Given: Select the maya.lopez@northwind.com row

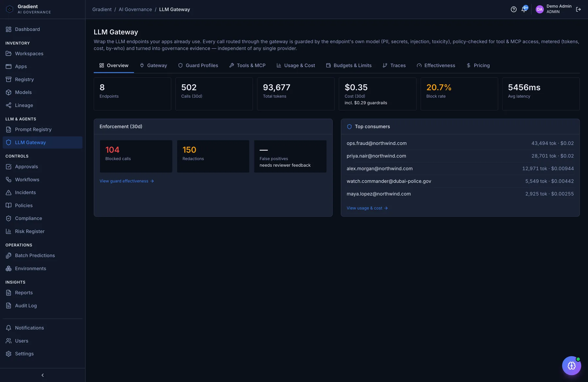Looking at the screenshot, I should click(x=460, y=194).
